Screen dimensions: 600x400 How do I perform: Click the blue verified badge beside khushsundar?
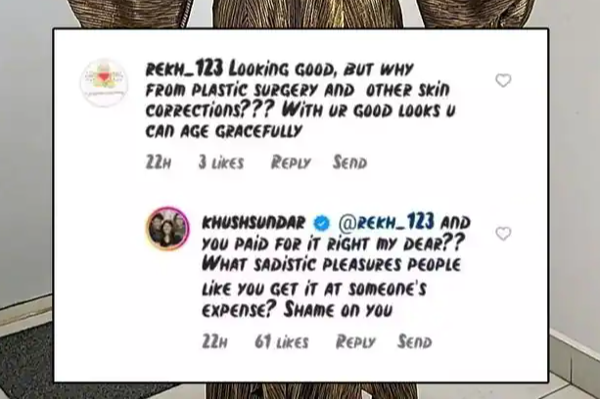point(321,223)
